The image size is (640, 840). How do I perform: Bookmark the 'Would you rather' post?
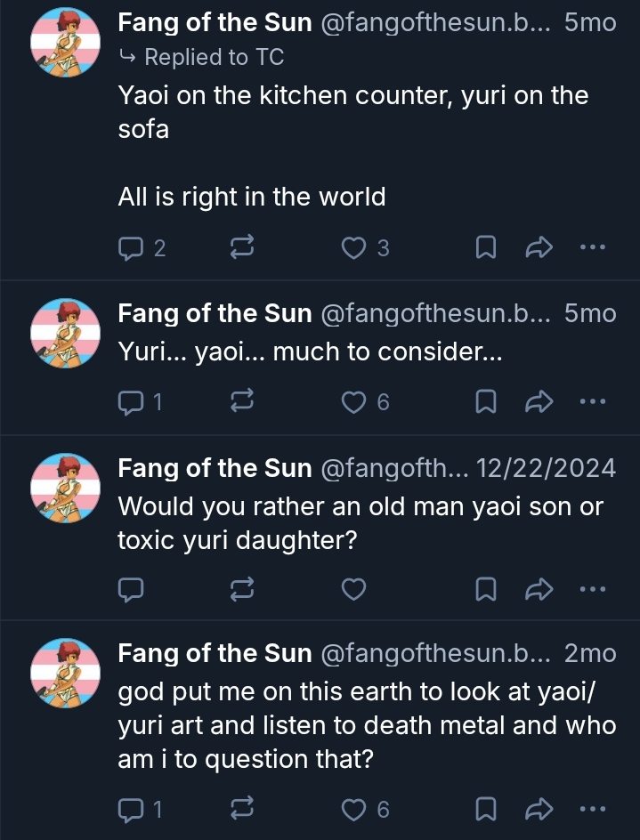(x=486, y=588)
